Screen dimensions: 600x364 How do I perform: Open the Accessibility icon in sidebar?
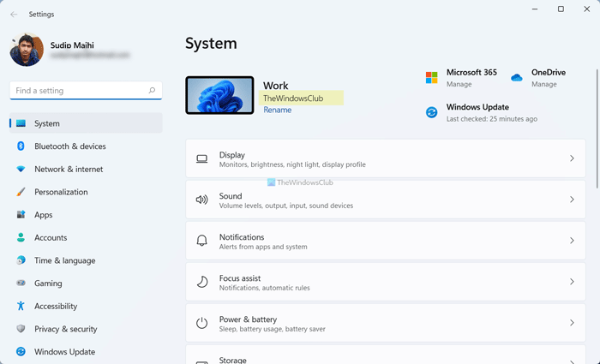pyautogui.click(x=21, y=306)
